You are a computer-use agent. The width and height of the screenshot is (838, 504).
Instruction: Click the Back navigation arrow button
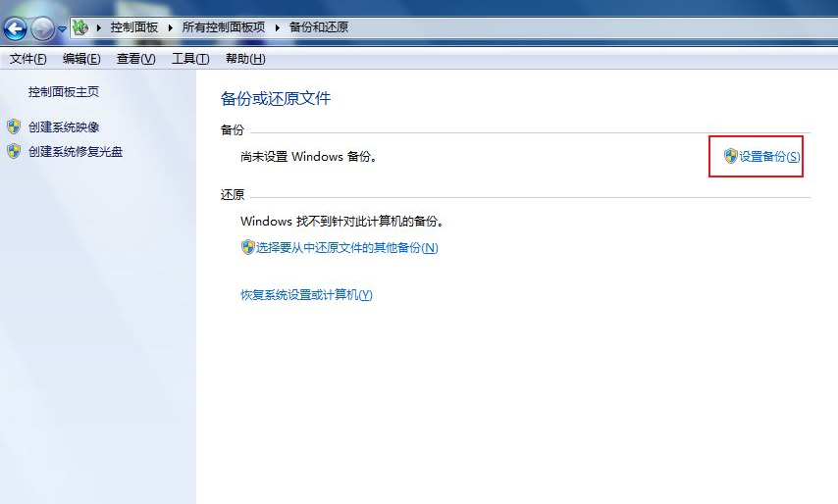pyautogui.click(x=15, y=28)
